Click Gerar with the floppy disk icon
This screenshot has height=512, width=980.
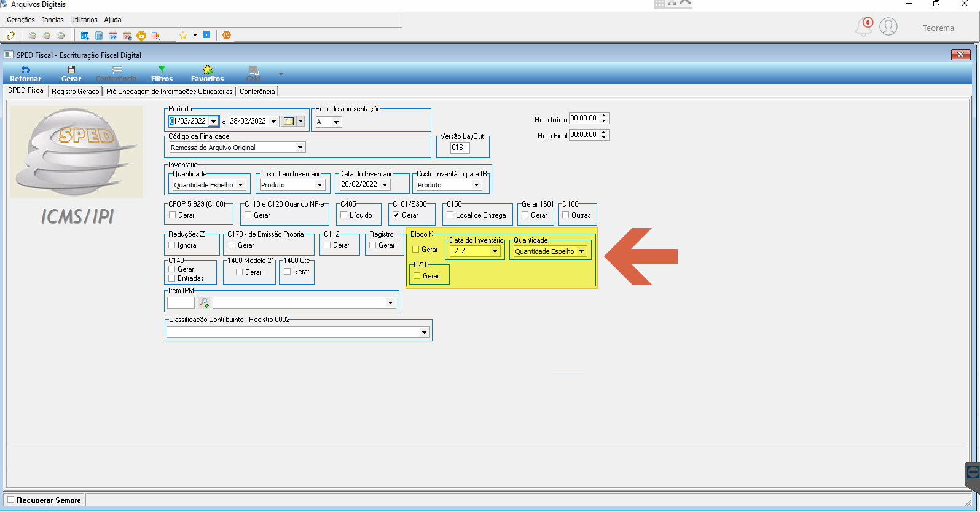[71, 74]
